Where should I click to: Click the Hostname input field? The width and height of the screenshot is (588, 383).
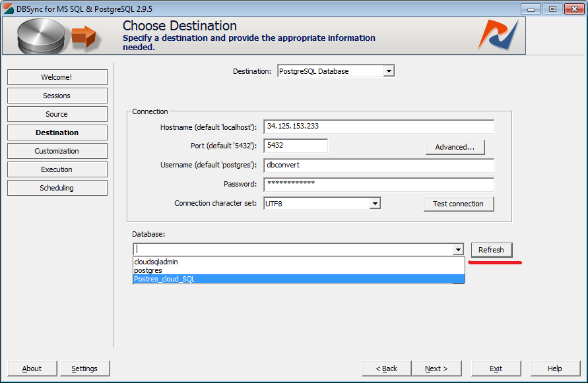click(379, 127)
